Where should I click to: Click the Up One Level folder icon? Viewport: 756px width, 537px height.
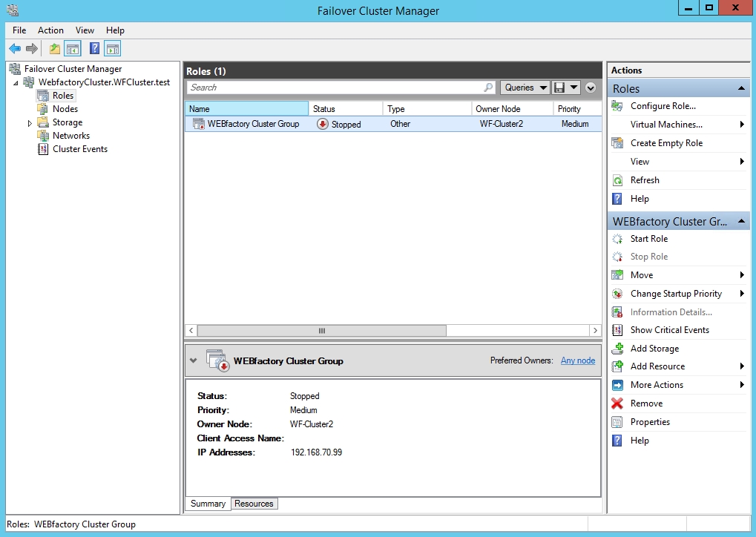(54, 49)
